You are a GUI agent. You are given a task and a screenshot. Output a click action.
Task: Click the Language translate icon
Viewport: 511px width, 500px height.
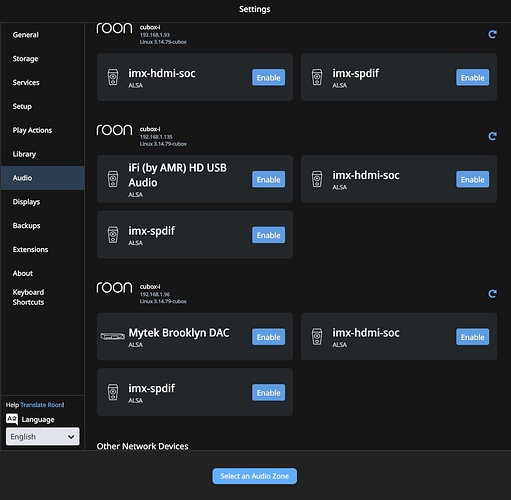(x=12, y=419)
